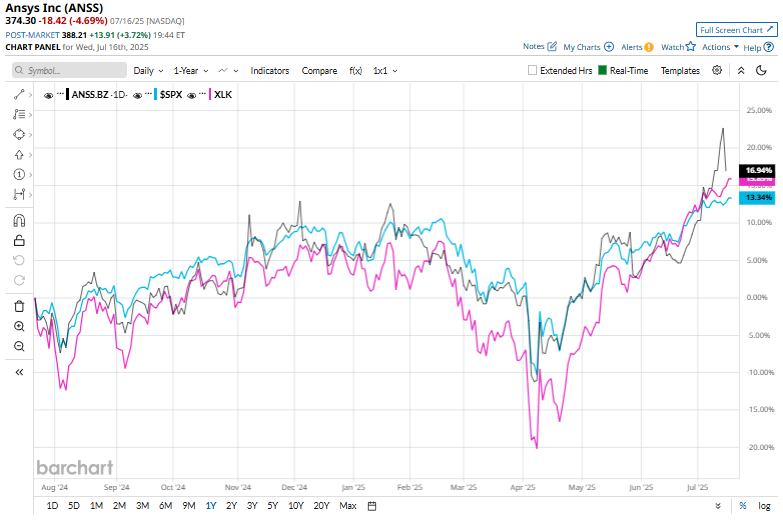Delete drawings with trash icon
783x523 pixels.
click(x=19, y=306)
